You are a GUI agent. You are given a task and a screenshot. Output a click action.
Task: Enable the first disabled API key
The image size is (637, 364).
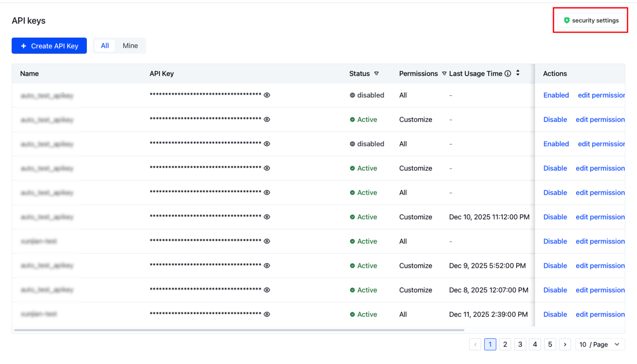tap(556, 95)
